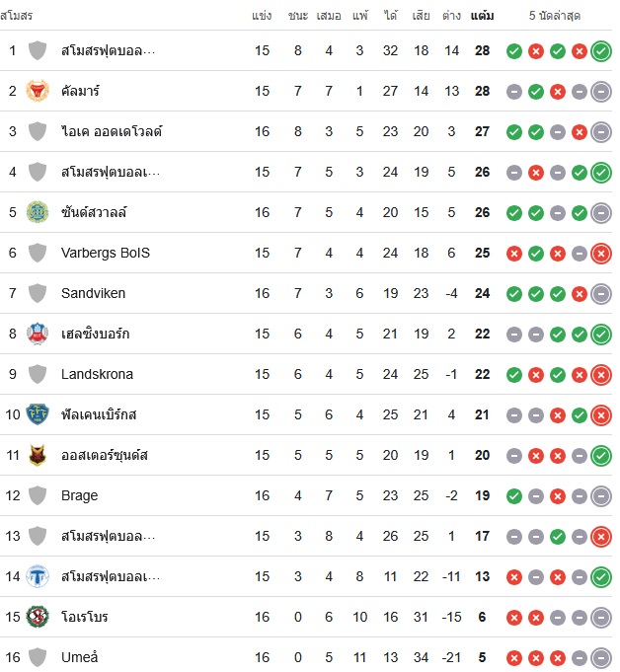Open the Trelleborg TFF crest in row 14
This screenshot has height=672, width=620.
coord(38,576)
